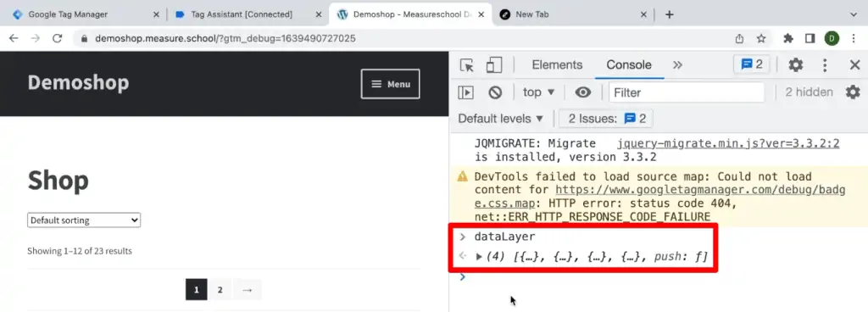Open the Default sorting dropdown
The image size is (868, 312).
84,220
